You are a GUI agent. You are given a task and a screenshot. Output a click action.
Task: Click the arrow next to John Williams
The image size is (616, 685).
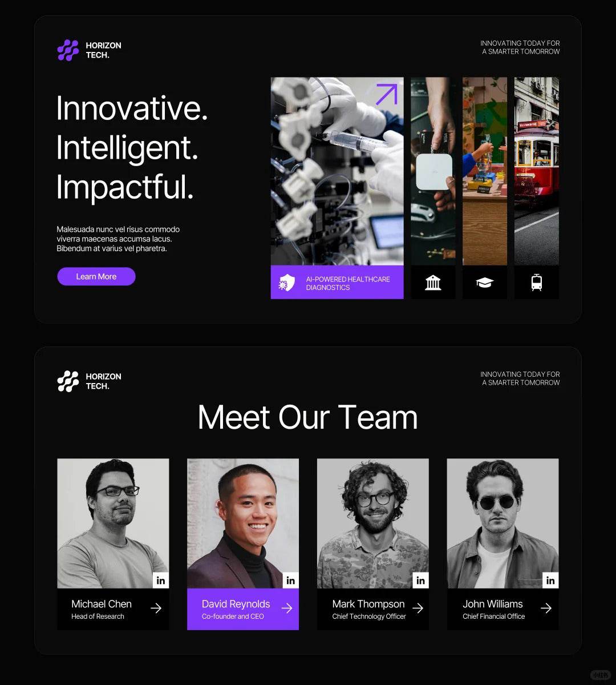pos(546,609)
